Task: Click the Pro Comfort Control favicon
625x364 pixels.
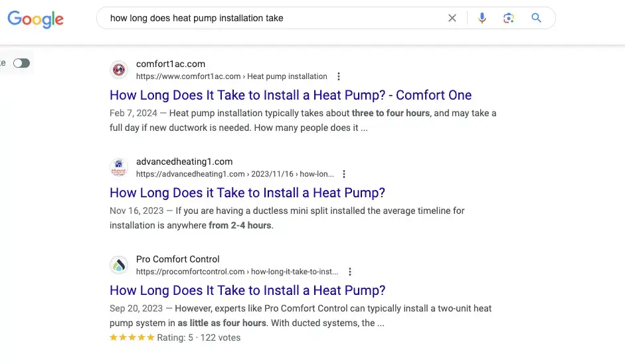Action: pos(119,265)
